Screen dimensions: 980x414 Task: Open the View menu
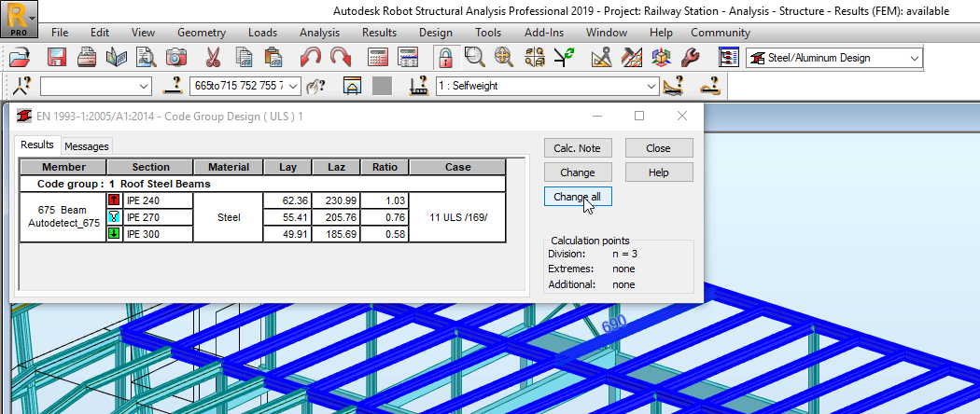143,33
